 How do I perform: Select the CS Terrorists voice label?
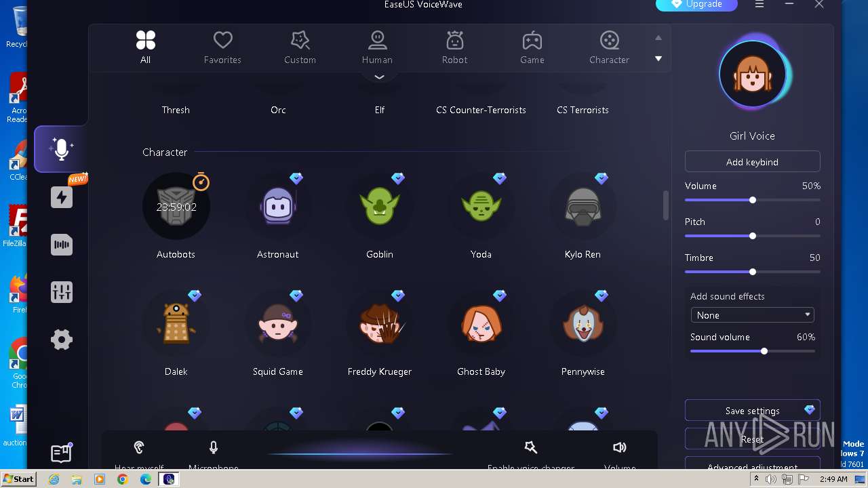coord(583,110)
